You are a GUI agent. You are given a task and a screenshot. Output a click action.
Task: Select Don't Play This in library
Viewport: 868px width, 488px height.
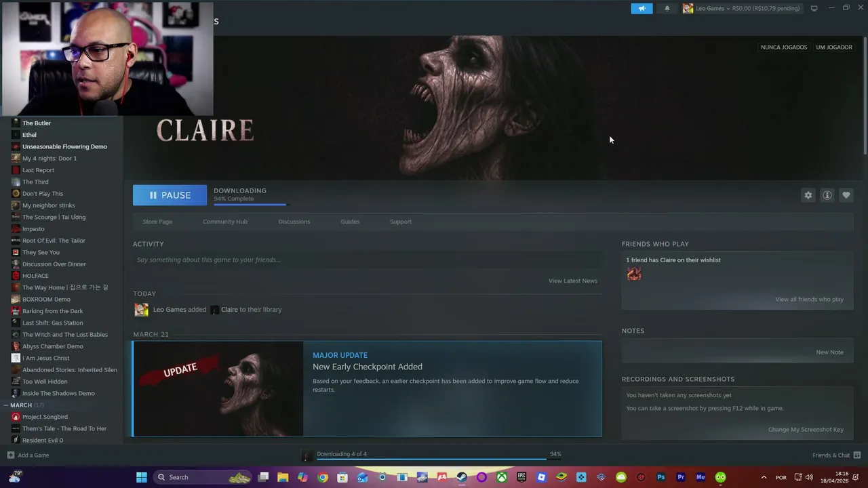(x=43, y=194)
